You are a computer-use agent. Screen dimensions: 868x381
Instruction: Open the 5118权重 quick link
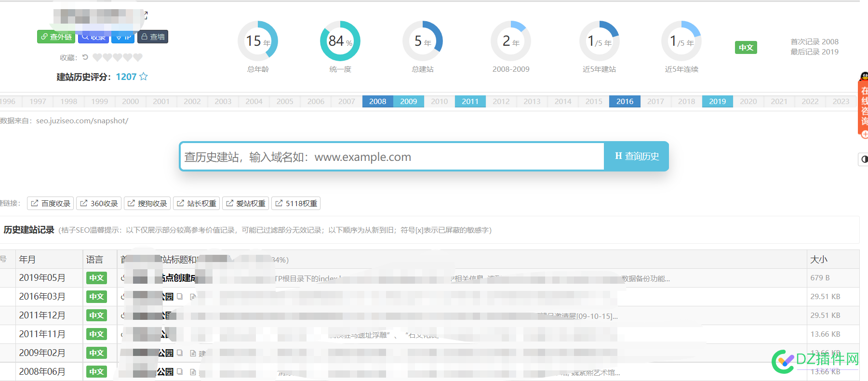[296, 203]
